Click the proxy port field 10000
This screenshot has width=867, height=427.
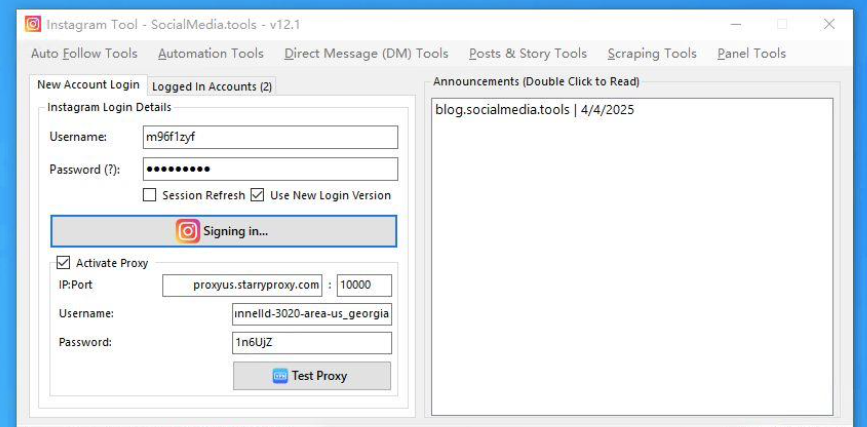(x=364, y=285)
